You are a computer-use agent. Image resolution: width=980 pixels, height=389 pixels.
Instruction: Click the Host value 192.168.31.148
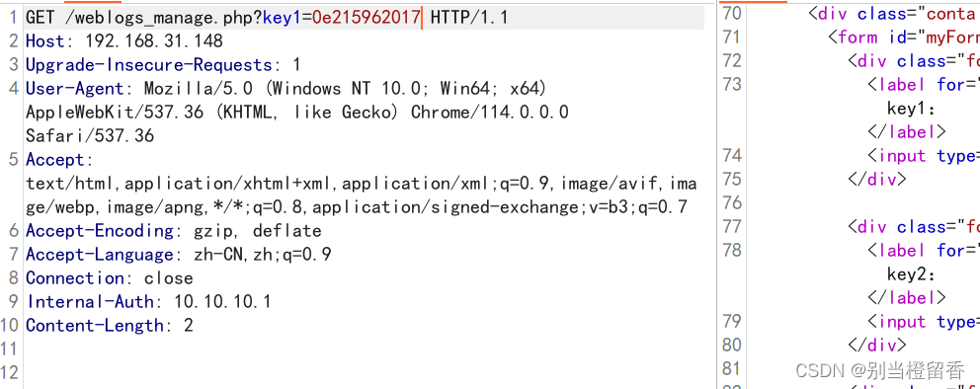[154, 41]
